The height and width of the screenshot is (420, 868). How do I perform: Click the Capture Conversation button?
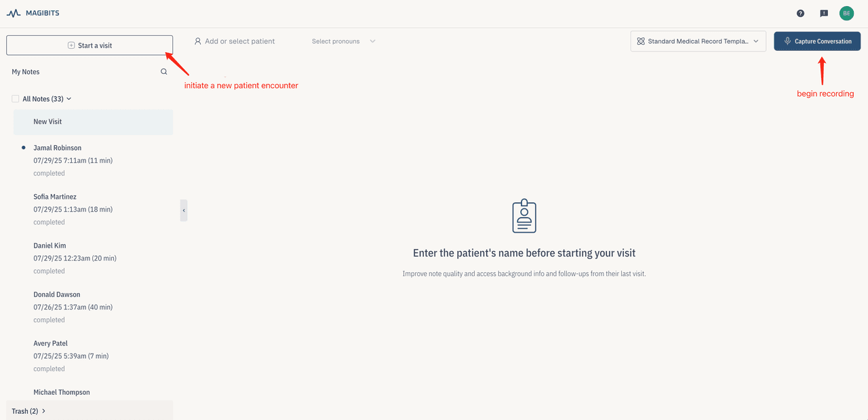click(x=816, y=41)
